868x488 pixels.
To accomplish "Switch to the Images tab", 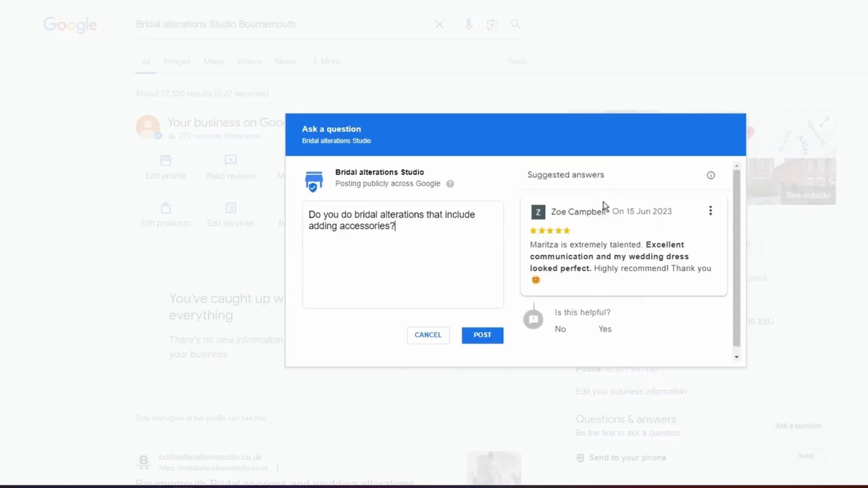I will pos(177,61).
